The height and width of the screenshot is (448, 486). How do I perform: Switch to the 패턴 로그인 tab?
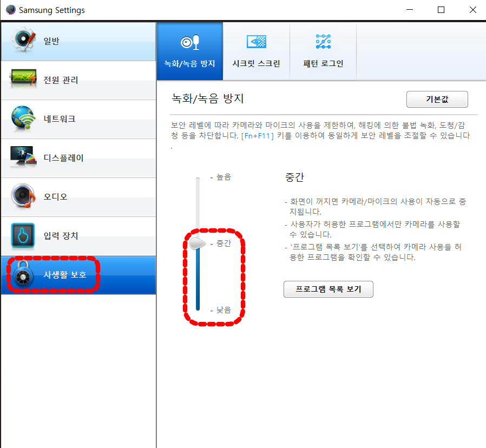pos(323,51)
